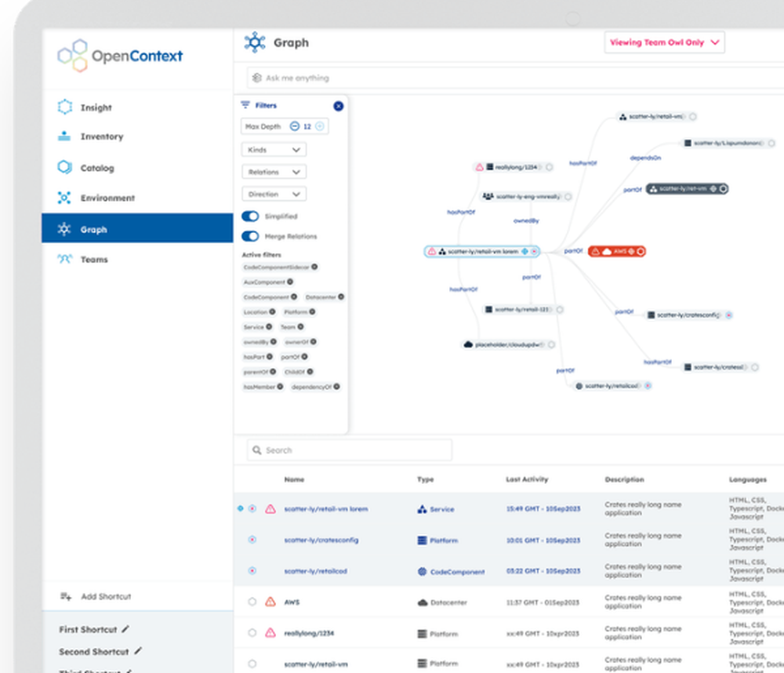
Task: Open the Direction filter dropdown
Action: point(274,194)
